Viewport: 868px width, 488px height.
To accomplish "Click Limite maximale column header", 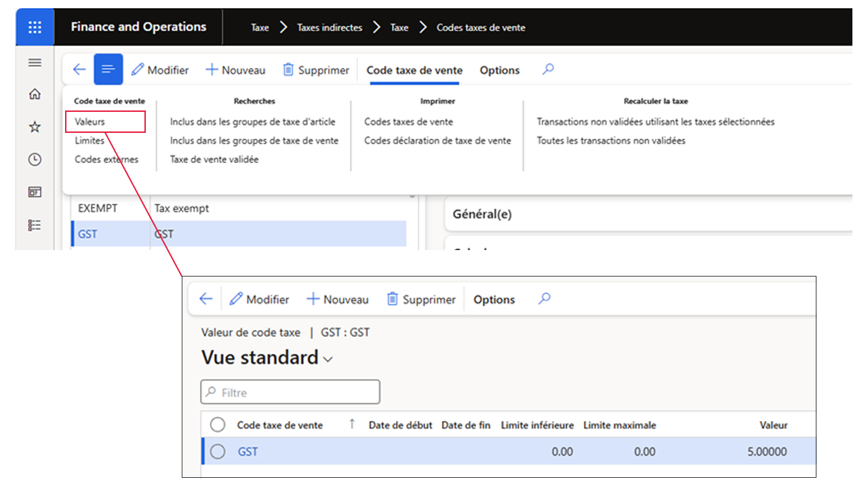I will tap(620, 425).
